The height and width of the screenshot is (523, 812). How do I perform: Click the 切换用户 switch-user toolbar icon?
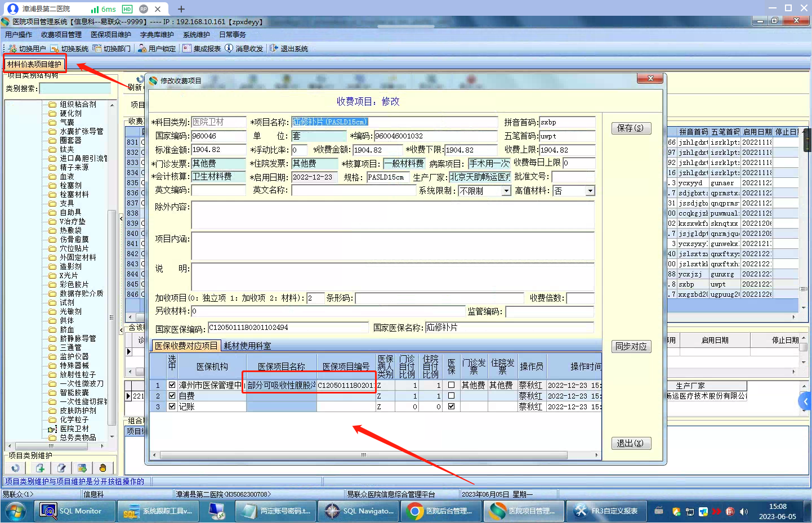[12, 48]
